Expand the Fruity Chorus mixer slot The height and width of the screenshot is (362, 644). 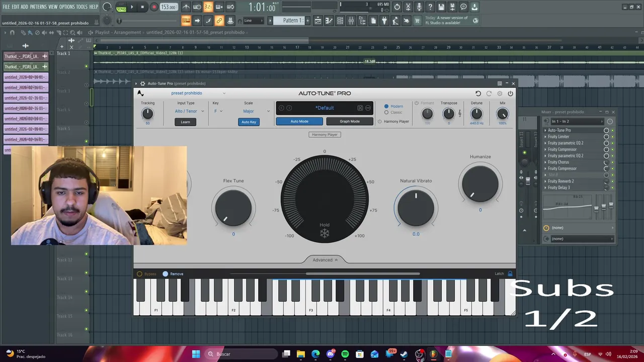point(545,162)
